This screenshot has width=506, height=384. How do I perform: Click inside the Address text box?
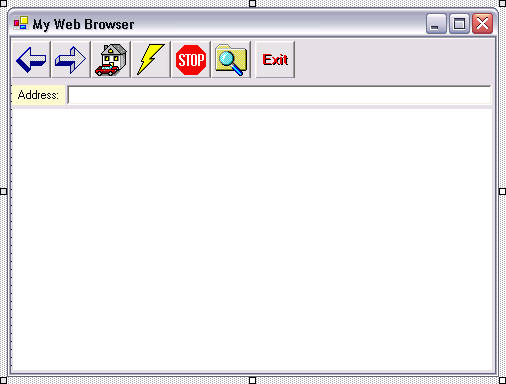coord(279,95)
